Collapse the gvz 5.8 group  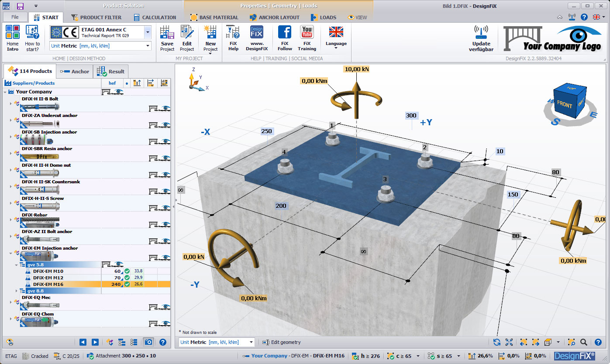(x=17, y=264)
